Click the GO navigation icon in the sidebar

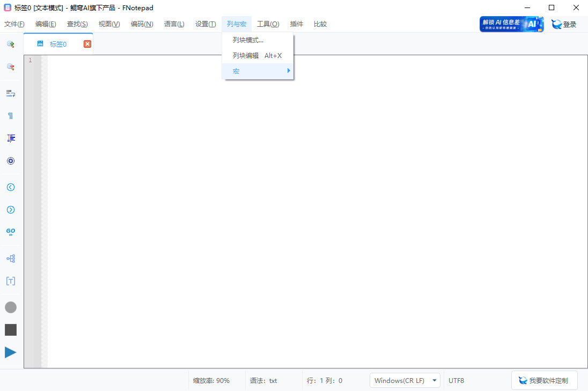(x=10, y=231)
